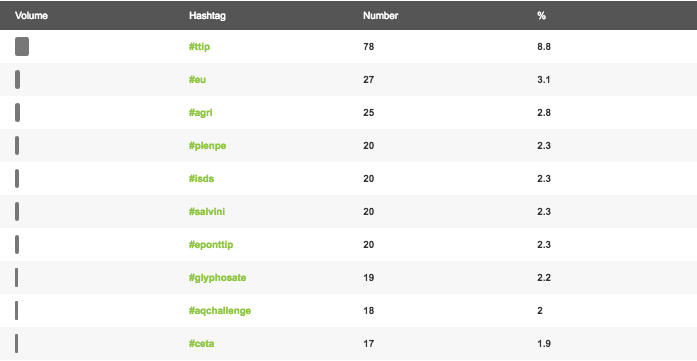The width and height of the screenshot is (697, 361).
Task: Click the Number column header
Action: click(x=381, y=16)
